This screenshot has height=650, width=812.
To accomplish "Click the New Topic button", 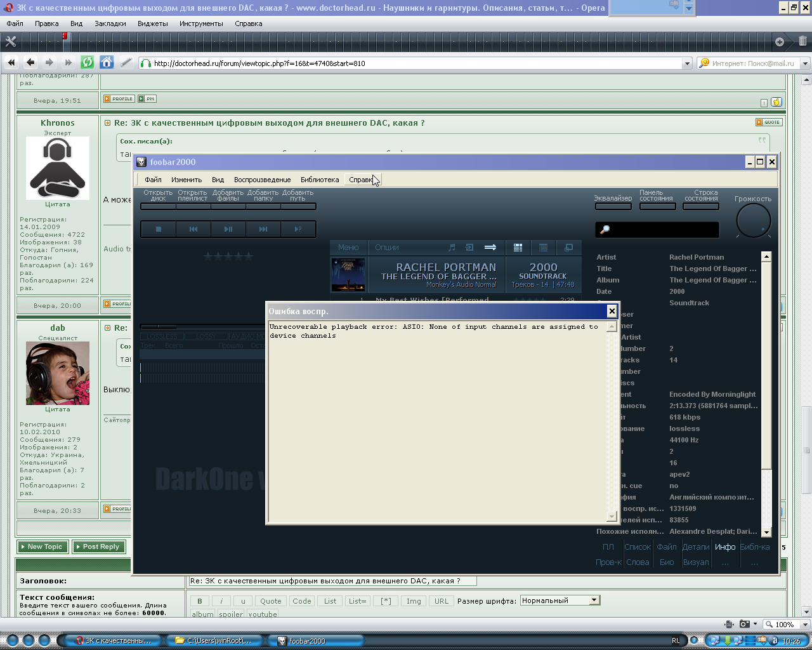I will pos(43,547).
